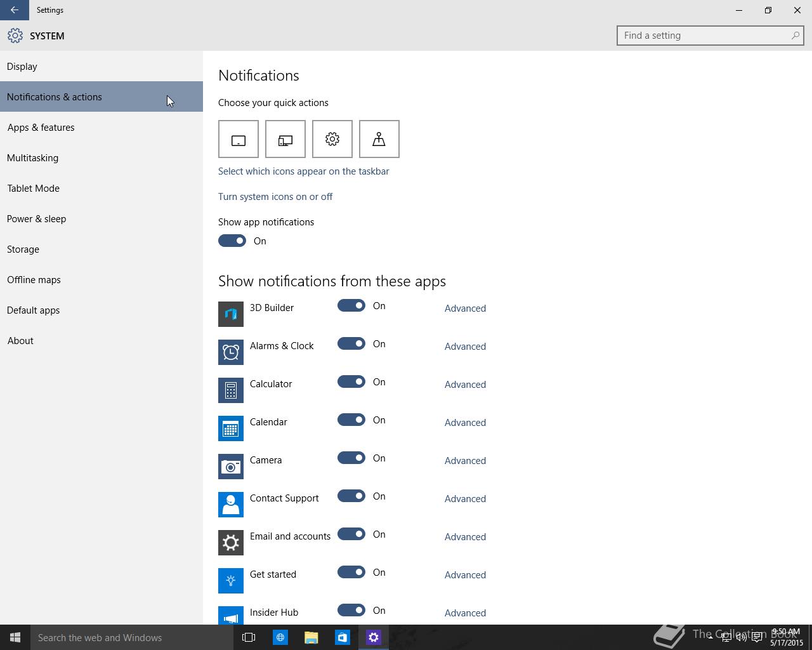This screenshot has height=650, width=812.
Task: Toggle Camera notifications off
Action: click(x=351, y=458)
